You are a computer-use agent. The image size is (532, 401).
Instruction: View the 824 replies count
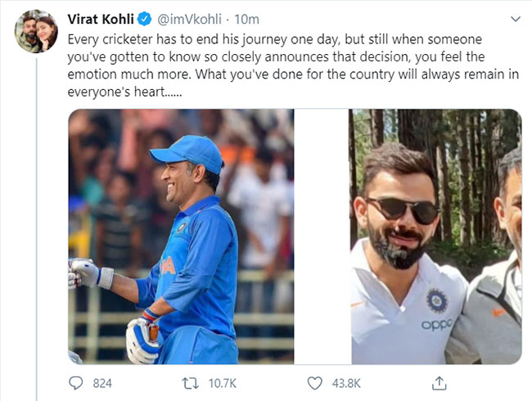tap(102, 383)
